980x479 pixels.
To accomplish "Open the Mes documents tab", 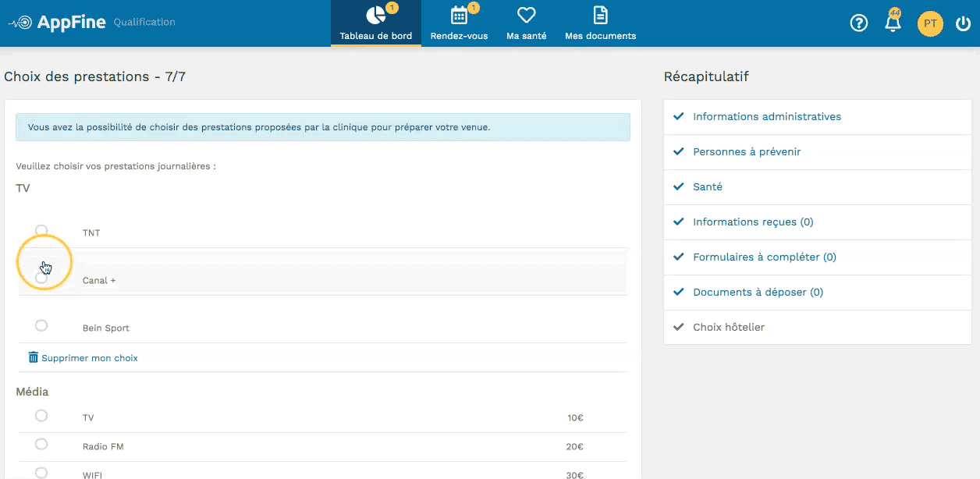I will 600,23.
